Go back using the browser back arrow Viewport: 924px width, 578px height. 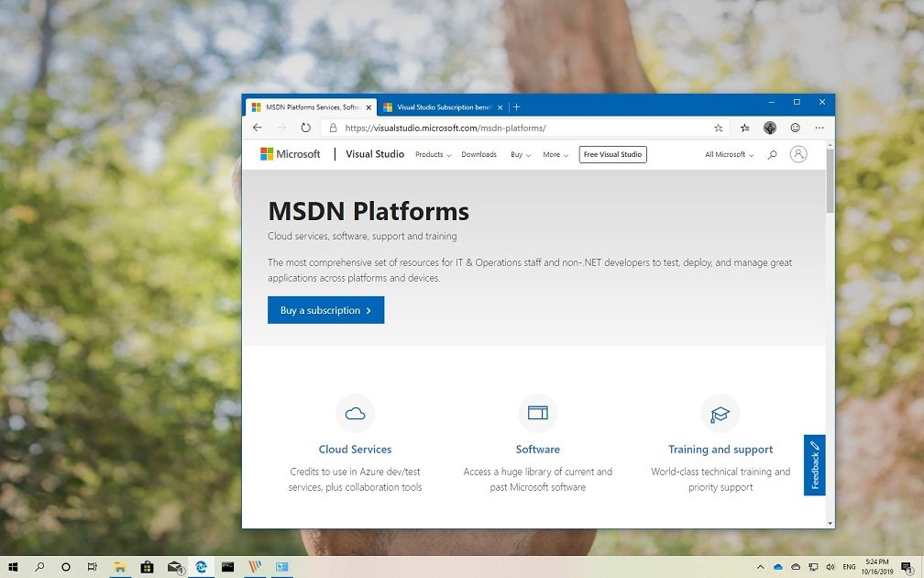click(x=258, y=128)
